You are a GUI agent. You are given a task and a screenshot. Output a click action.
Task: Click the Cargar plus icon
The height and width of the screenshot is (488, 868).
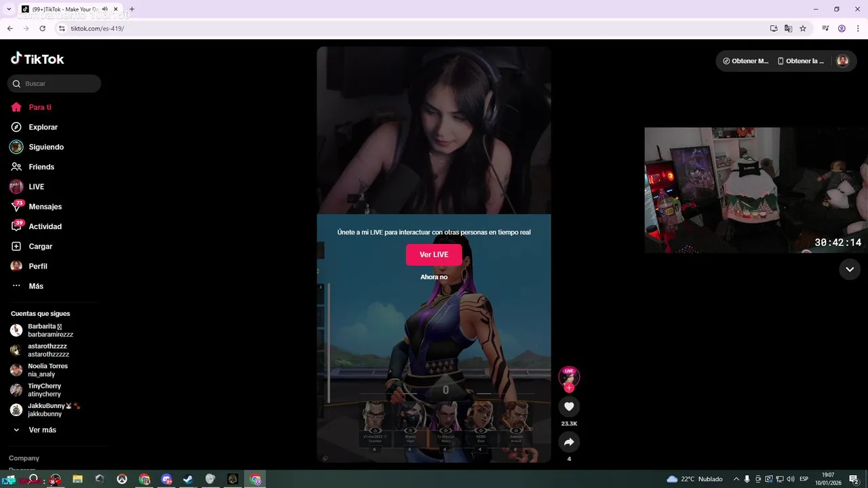click(x=16, y=246)
